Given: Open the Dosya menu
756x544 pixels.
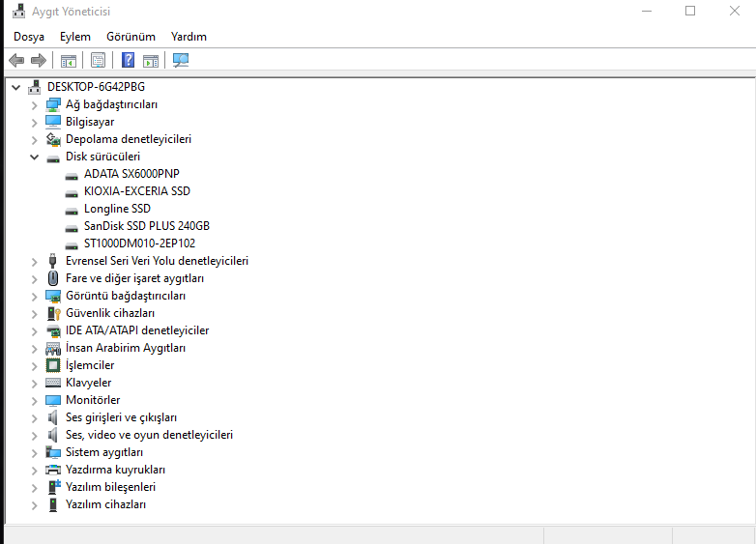Looking at the screenshot, I should [29, 37].
